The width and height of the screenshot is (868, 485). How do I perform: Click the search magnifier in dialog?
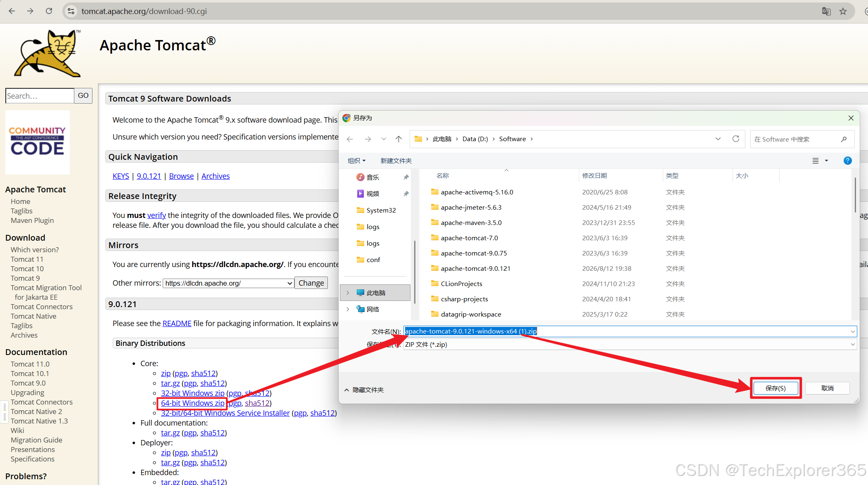[x=844, y=139]
